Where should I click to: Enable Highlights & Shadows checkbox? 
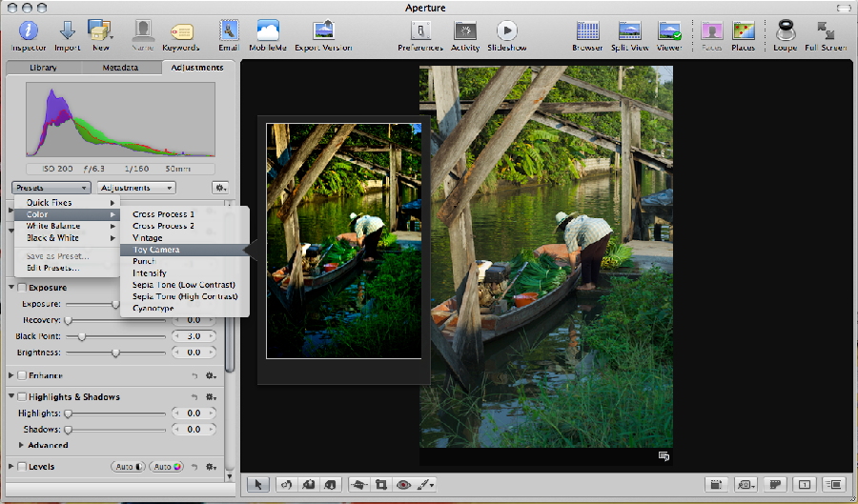(x=23, y=397)
